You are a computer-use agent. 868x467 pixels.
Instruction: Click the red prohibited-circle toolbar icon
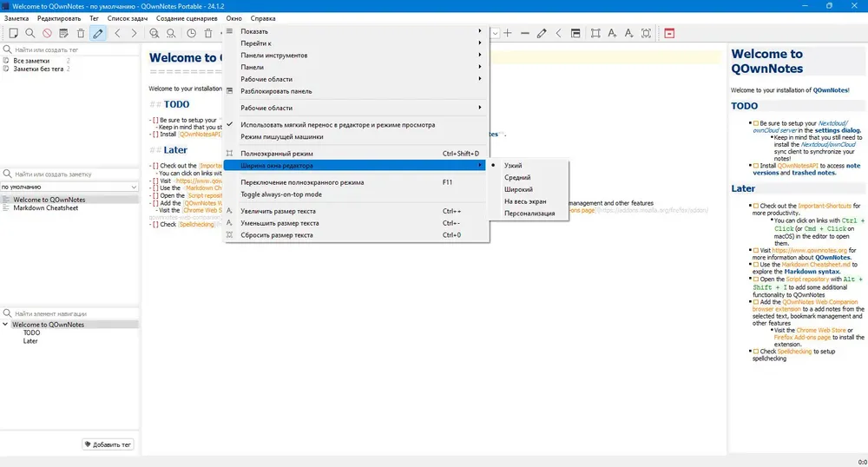(47, 33)
